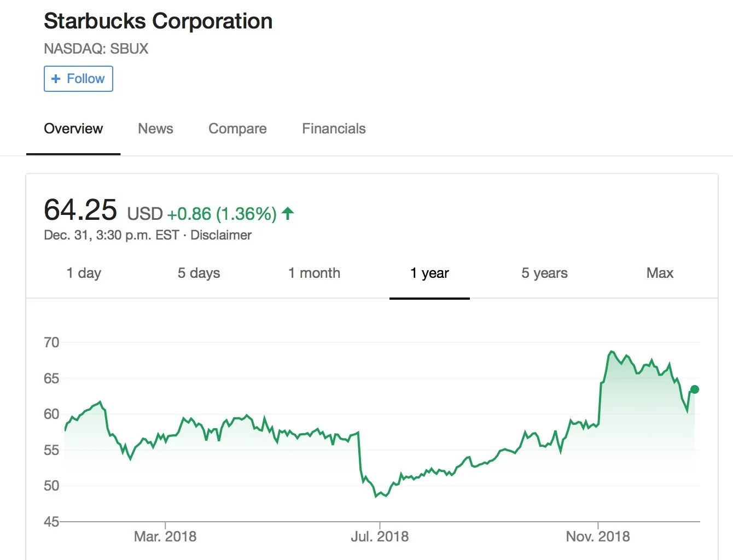Click the Mar. 2018 axis label

click(165, 536)
